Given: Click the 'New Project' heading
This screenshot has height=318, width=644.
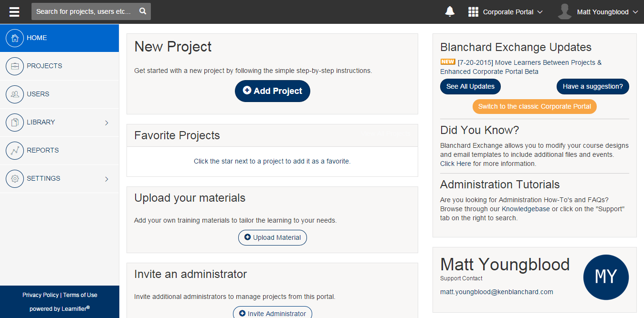Looking at the screenshot, I should point(173,47).
